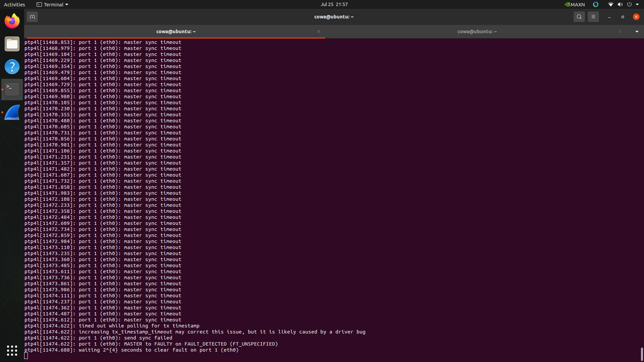Open the Files app in dock
The width and height of the screenshot is (644, 362).
click(12, 44)
